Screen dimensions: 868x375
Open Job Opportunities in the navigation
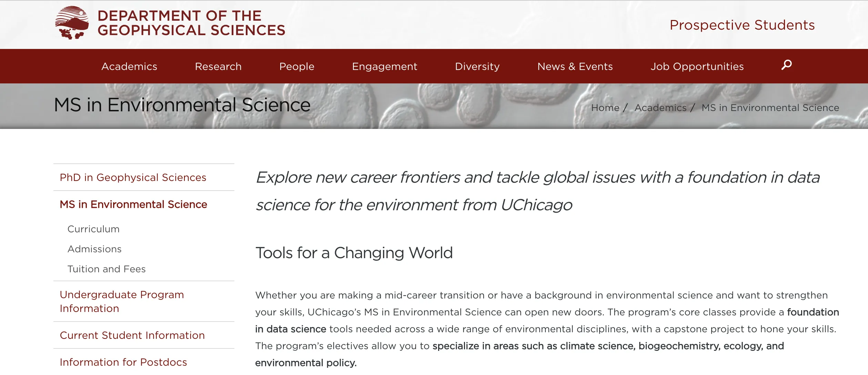pos(697,66)
